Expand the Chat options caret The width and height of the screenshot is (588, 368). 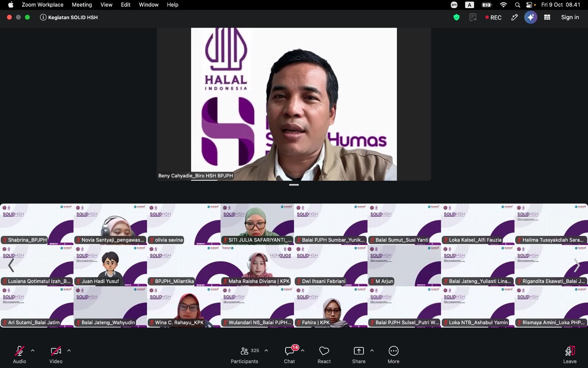(302, 351)
